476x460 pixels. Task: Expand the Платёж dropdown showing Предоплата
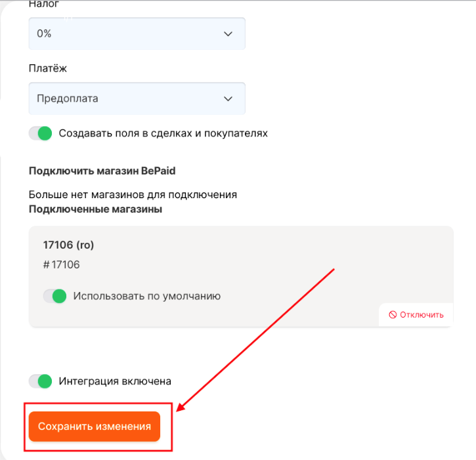[137, 98]
